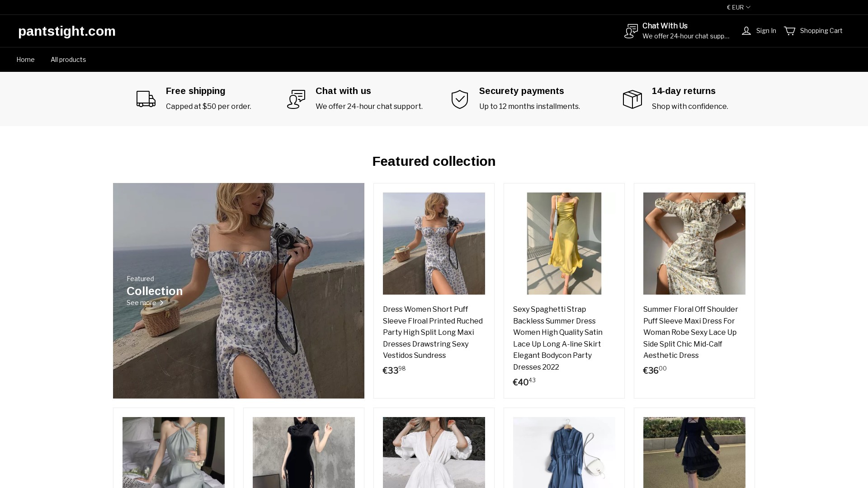Click the 14-day returns heading
868x488 pixels.
tap(684, 91)
